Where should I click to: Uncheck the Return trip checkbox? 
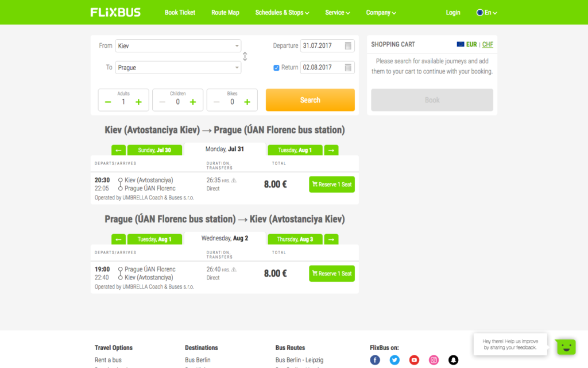(276, 68)
